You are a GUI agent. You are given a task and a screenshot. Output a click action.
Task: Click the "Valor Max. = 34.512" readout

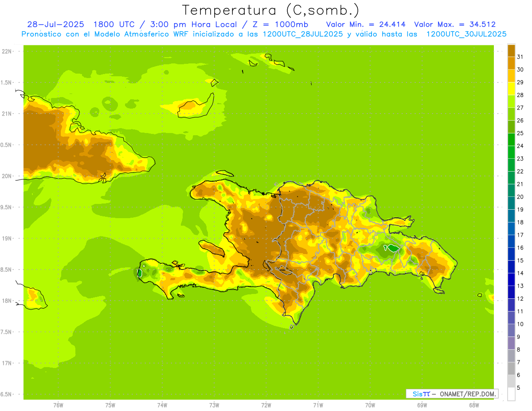(x=455, y=24)
